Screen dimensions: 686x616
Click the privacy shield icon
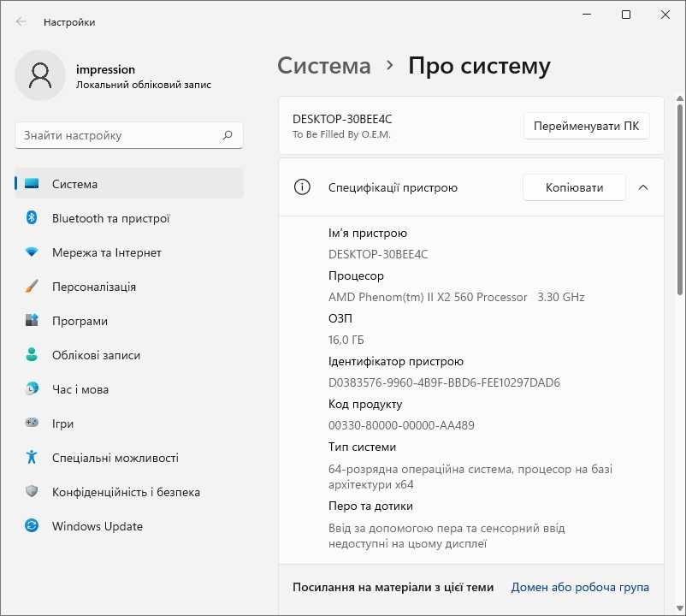[x=32, y=491]
